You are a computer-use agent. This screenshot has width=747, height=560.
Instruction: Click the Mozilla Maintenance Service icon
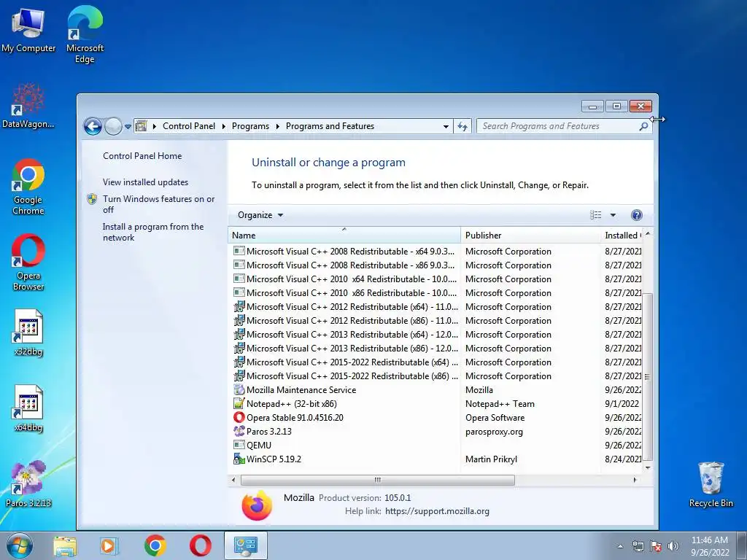[239, 389]
